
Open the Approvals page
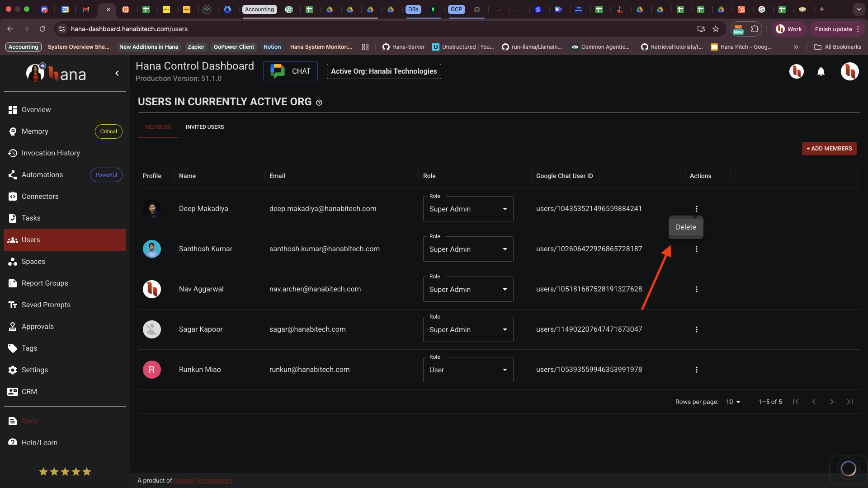coord(65,327)
